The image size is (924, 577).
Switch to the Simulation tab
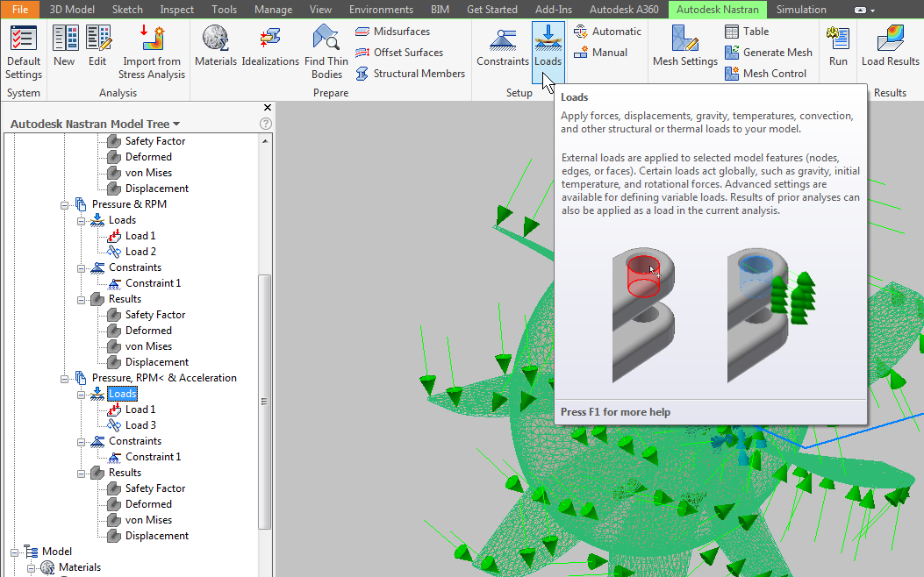point(801,10)
